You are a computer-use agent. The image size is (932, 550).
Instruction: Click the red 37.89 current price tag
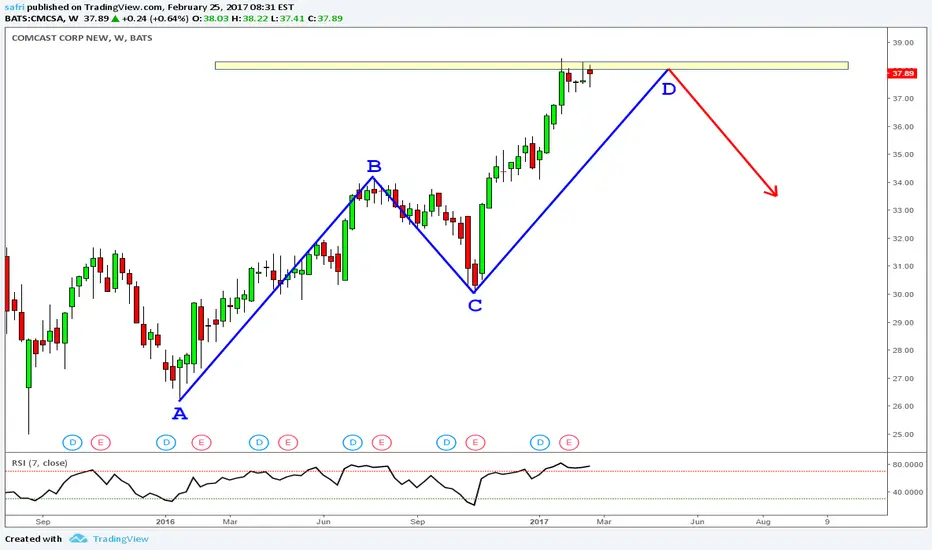(x=902, y=73)
